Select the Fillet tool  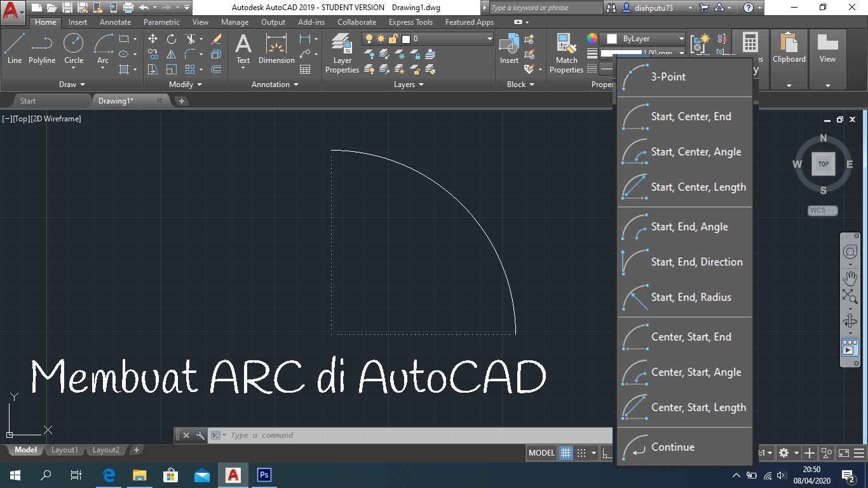pyautogui.click(x=190, y=54)
